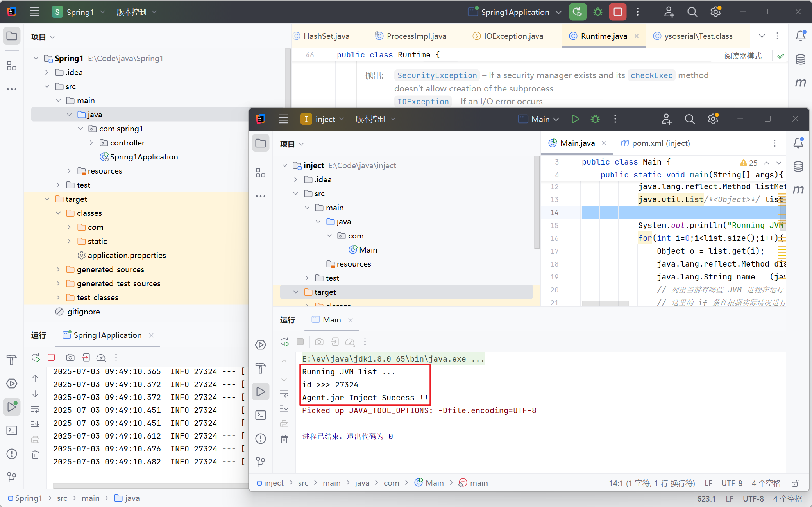Open the Spring1Application run configuration dropdown
The width and height of the screenshot is (812, 507).
[x=515, y=12]
